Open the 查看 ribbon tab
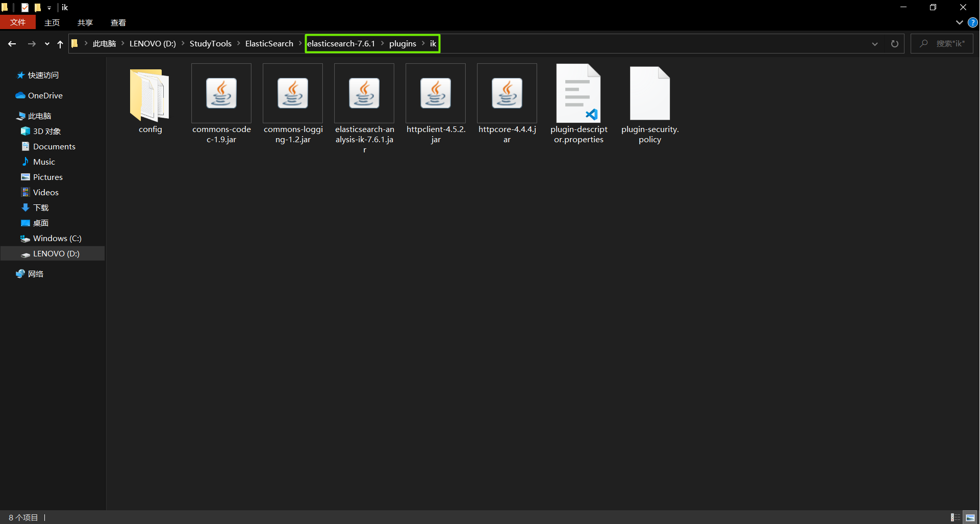Image resolution: width=980 pixels, height=524 pixels. [x=118, y=22]
